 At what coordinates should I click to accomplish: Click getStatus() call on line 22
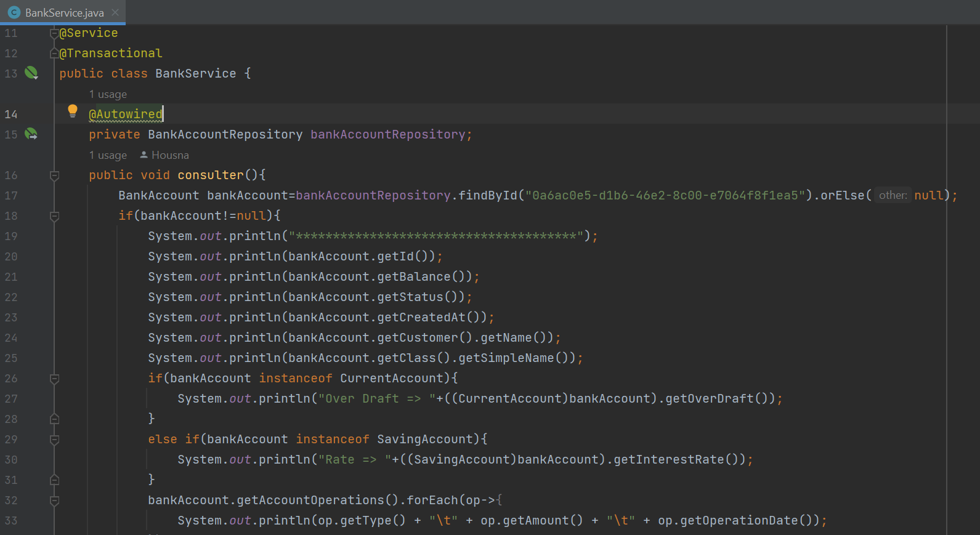point(418,297)
